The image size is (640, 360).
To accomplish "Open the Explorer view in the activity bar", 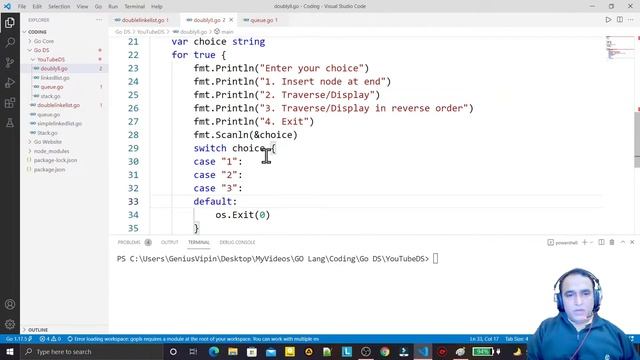I will click(x=10, y=22).
